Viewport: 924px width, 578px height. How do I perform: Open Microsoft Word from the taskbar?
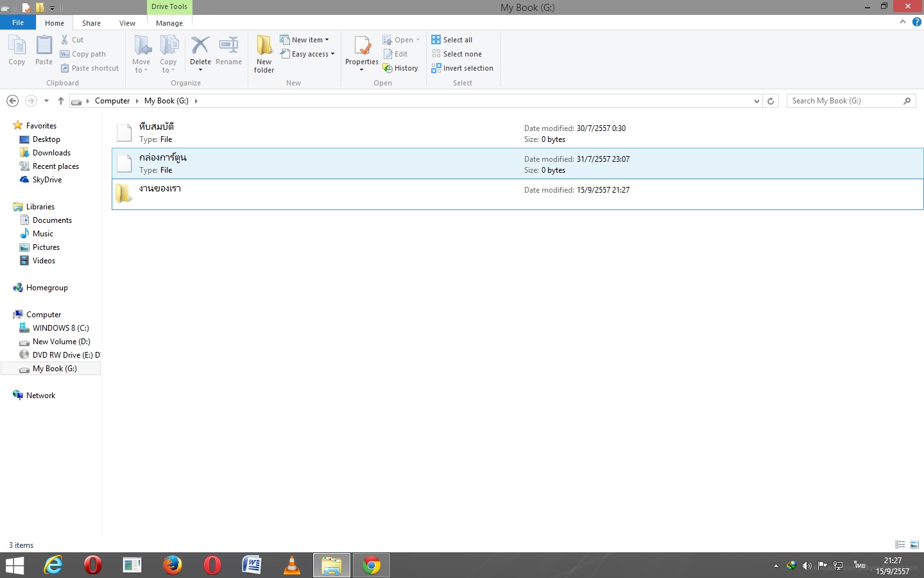252,565
